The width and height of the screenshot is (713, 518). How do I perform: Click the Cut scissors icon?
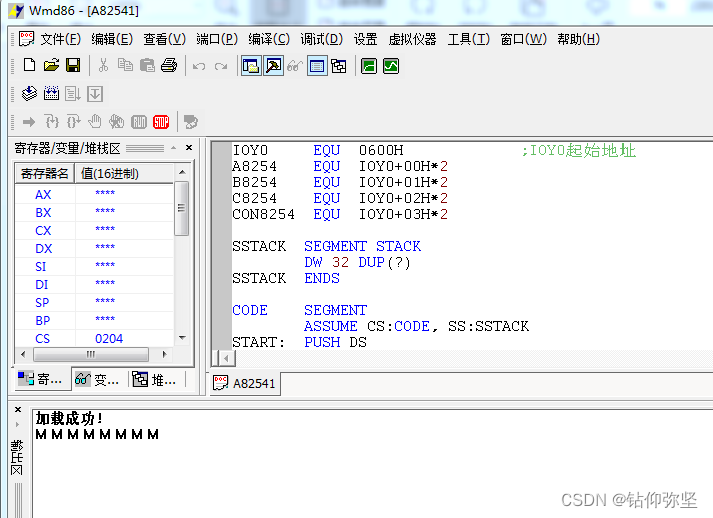pyautogui.click(x=104, y=65)
